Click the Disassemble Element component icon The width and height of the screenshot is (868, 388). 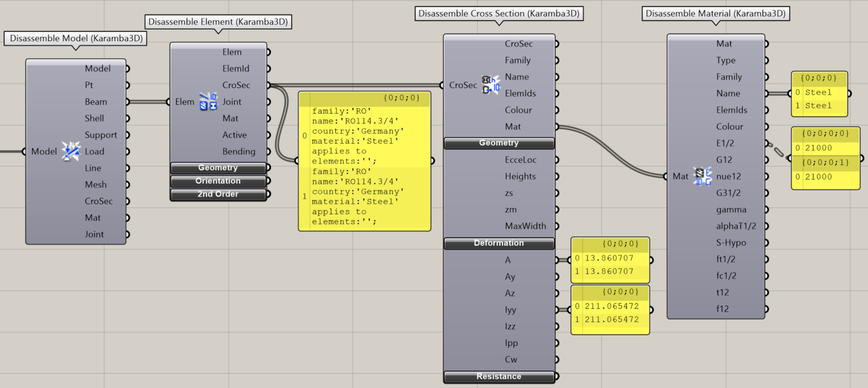click(x=208, y=102)
